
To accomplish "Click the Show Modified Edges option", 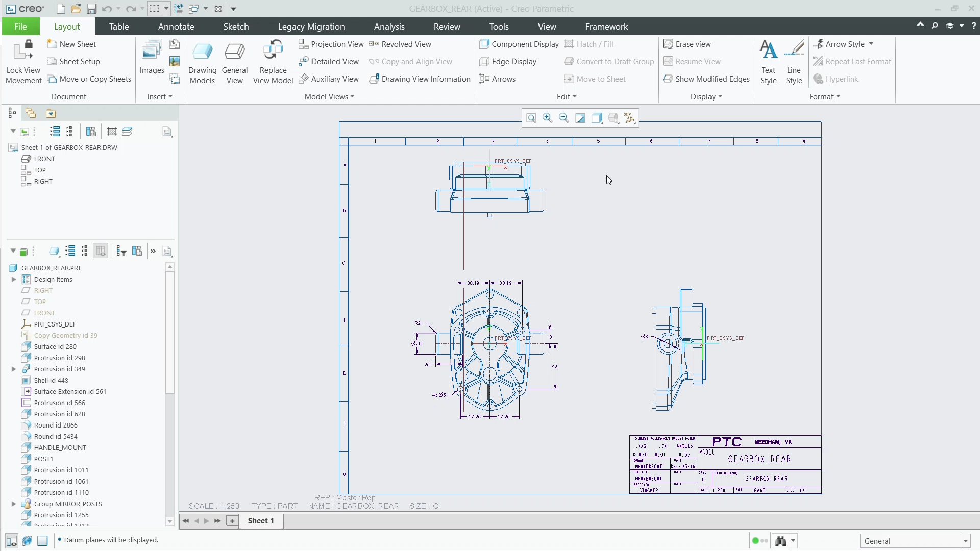I will 706,79.
